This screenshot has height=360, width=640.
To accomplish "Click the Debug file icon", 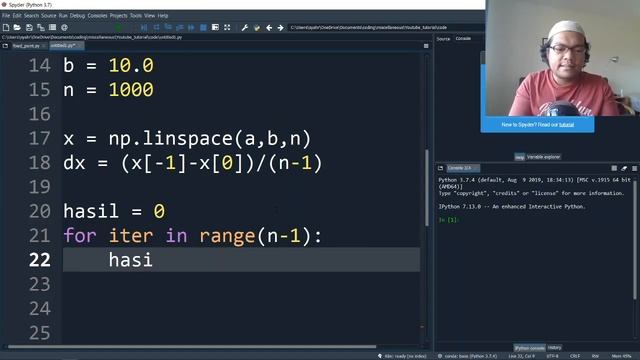I will 144,27.
